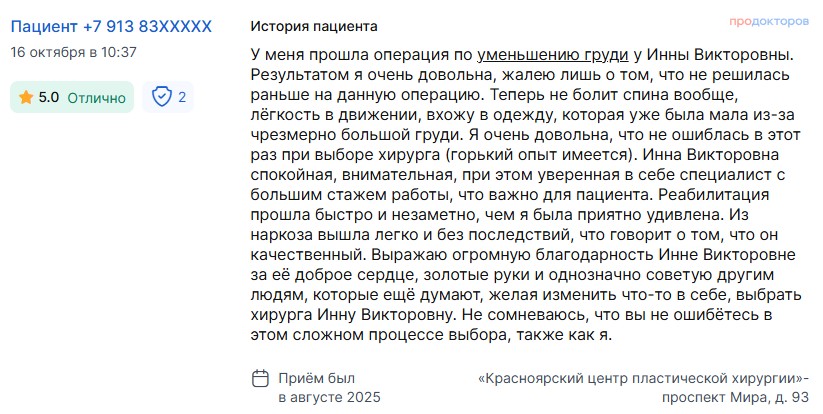Click the shield checkmark verification icon

(160, 98)
